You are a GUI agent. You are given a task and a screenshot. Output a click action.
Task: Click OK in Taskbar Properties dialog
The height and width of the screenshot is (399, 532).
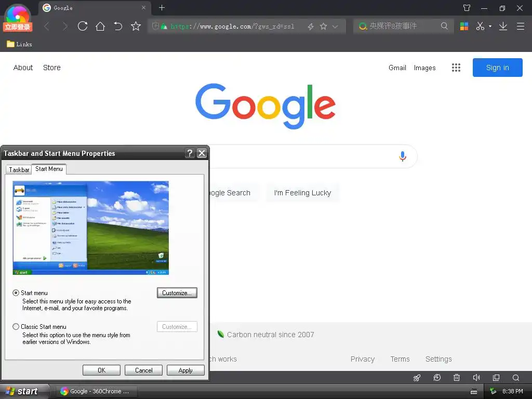point(101,370)
